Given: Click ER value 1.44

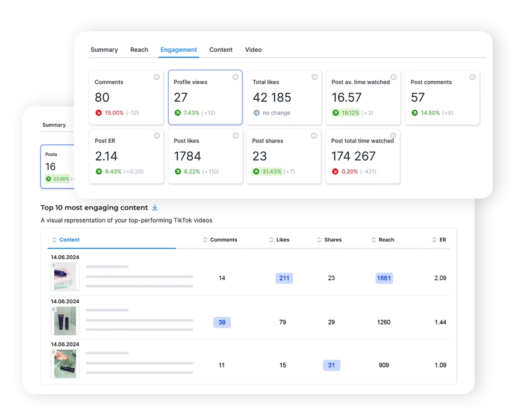Looking at the screenshot, I should pos(440,322).
